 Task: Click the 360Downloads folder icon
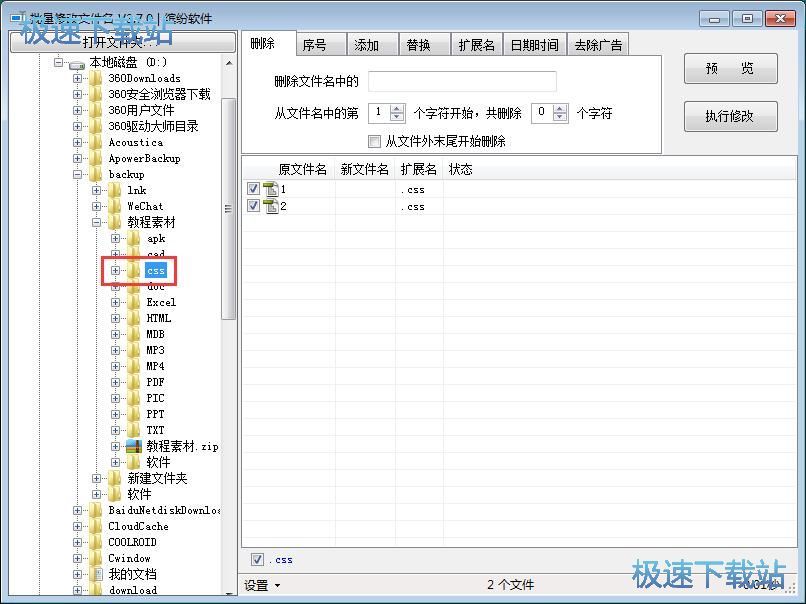pyautogui.click(x=96, y=79)
